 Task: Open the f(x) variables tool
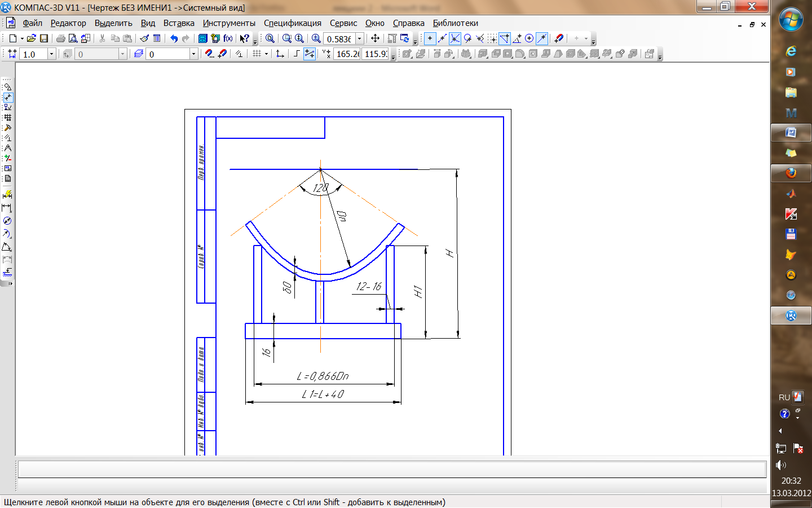(228, 38)
